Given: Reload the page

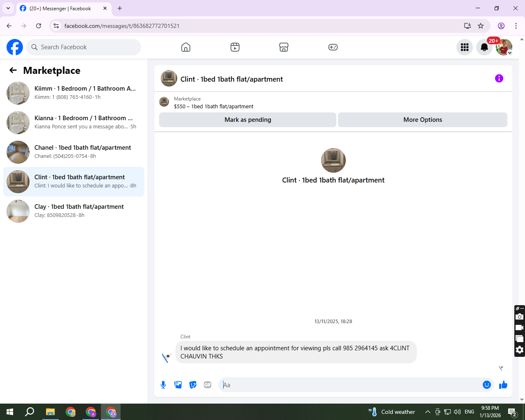Looking at the screenshot, I should (x=39, y=26).
